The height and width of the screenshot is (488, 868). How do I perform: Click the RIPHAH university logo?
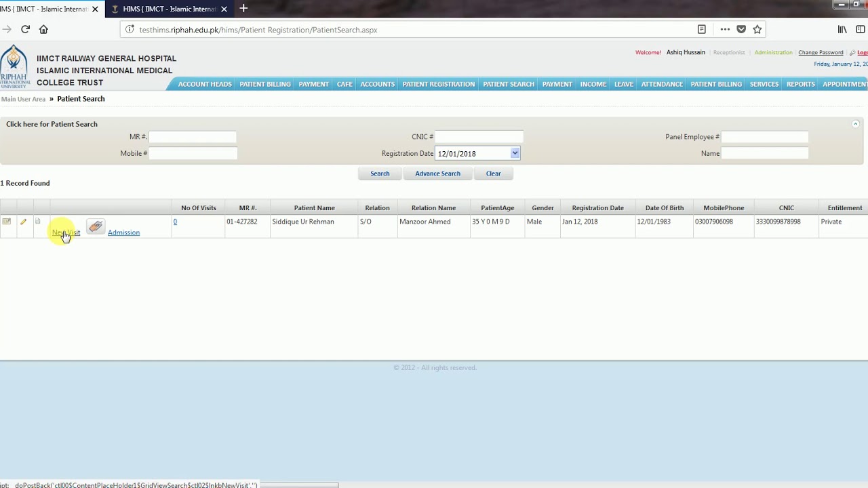click(14, 66)
